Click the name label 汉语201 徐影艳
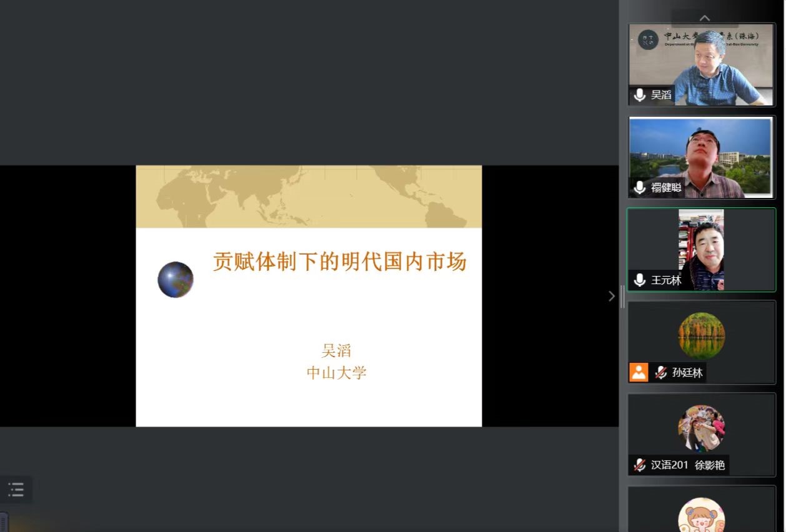The image size is (786, 532). click(687, 465)
